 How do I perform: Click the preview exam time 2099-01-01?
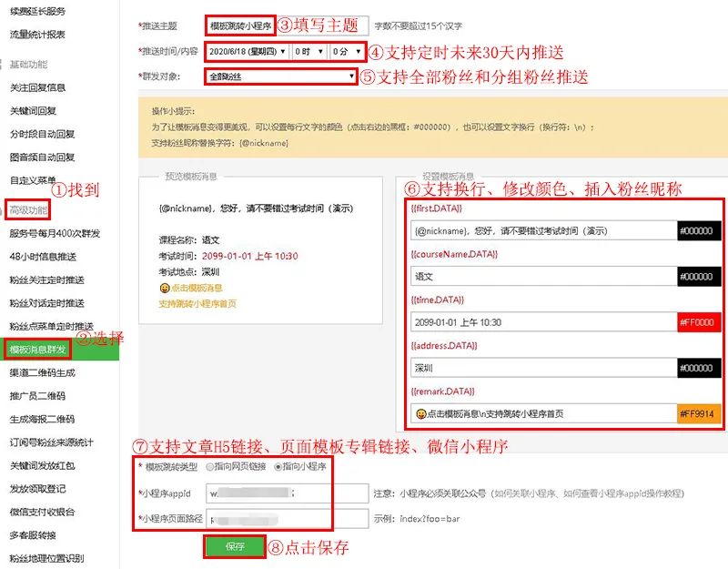(249, 256)
